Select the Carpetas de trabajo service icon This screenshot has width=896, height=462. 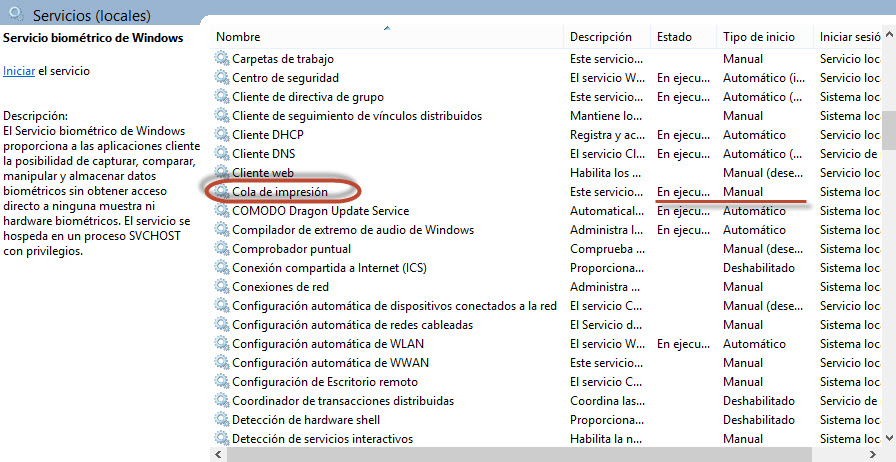click(222, 59)
